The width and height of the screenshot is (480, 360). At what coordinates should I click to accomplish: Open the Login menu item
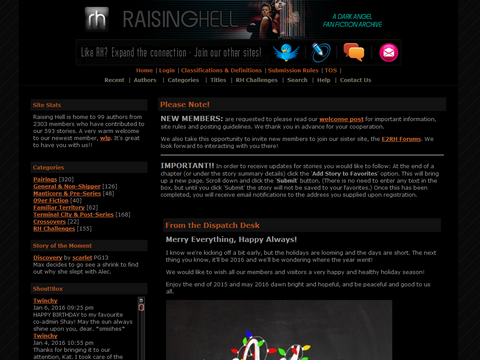click(167, 70)
